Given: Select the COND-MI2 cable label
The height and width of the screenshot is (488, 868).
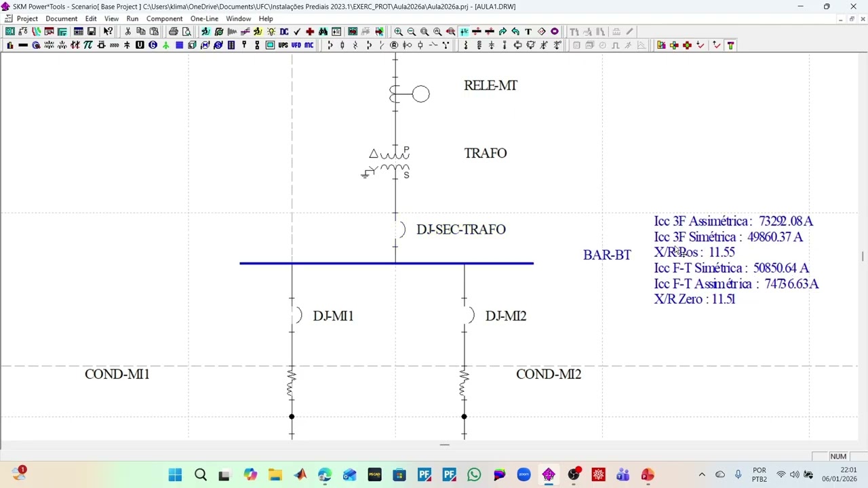Looking at the screenshot, I should (x=549, y=374).
